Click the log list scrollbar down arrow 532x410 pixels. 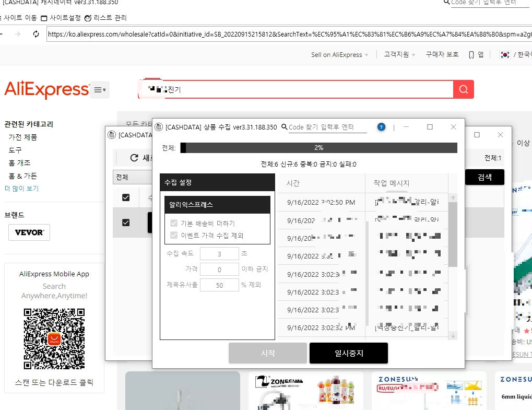point(453,336)
